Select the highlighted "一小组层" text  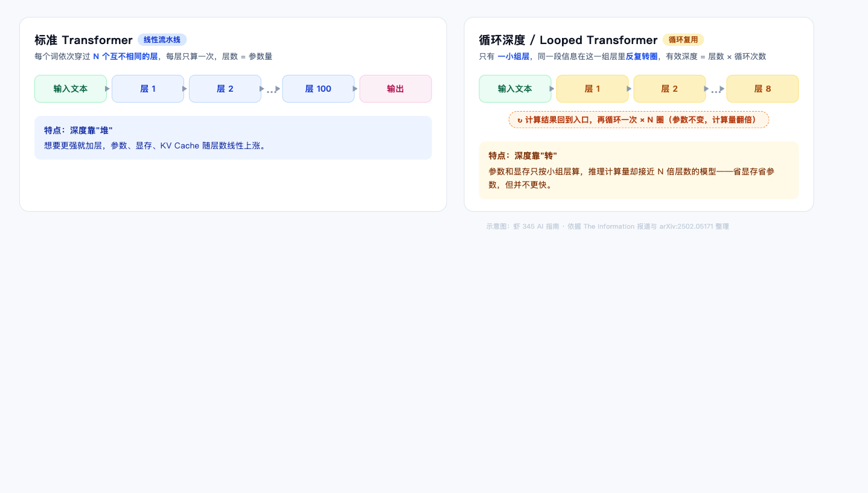click(513, 56)
